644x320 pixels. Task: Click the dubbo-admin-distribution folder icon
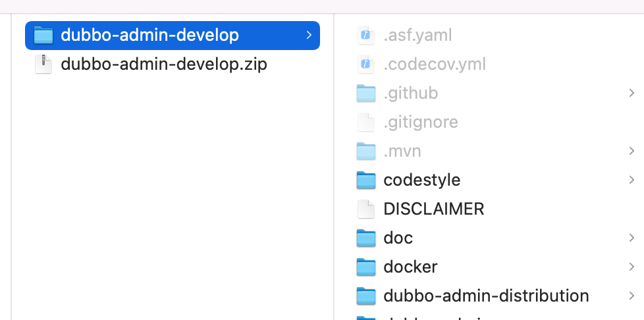click(365, 296)
